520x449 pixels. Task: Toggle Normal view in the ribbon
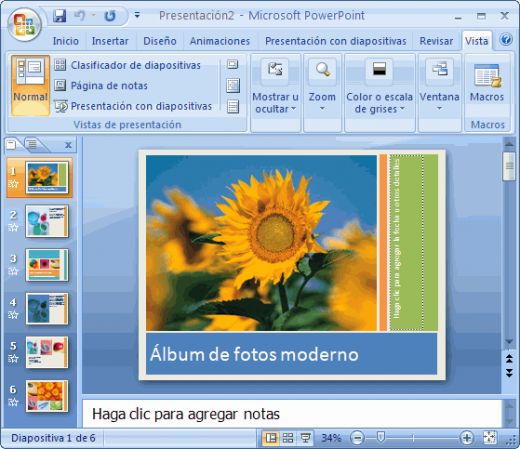coord(30,86)
